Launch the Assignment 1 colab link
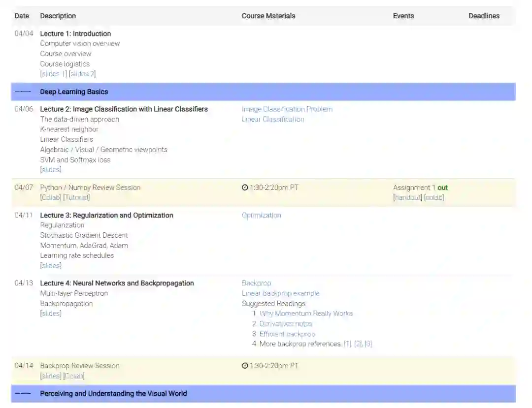The image size is (532, 408). pos(434,197)
